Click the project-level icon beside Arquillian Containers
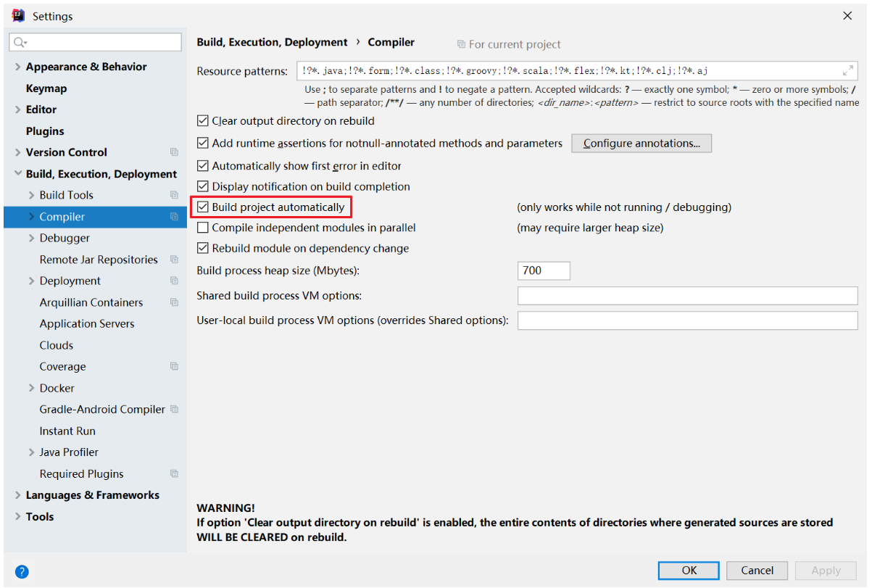The image size is (872, 588). click(x=174, y=302)
